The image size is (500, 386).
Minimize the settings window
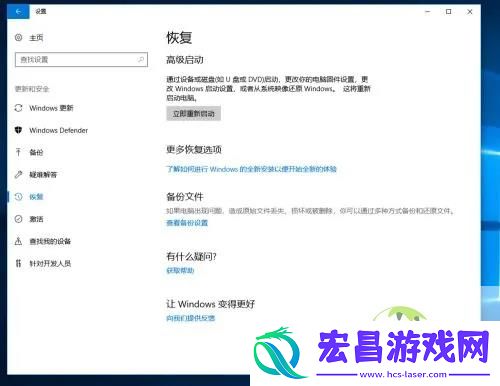[428, 12]
